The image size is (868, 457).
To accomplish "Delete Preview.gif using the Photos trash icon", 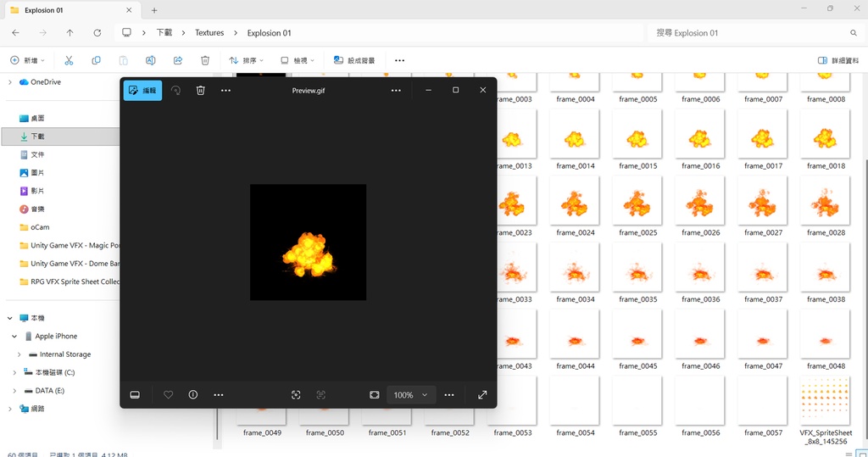I will (x=200, y=90).
